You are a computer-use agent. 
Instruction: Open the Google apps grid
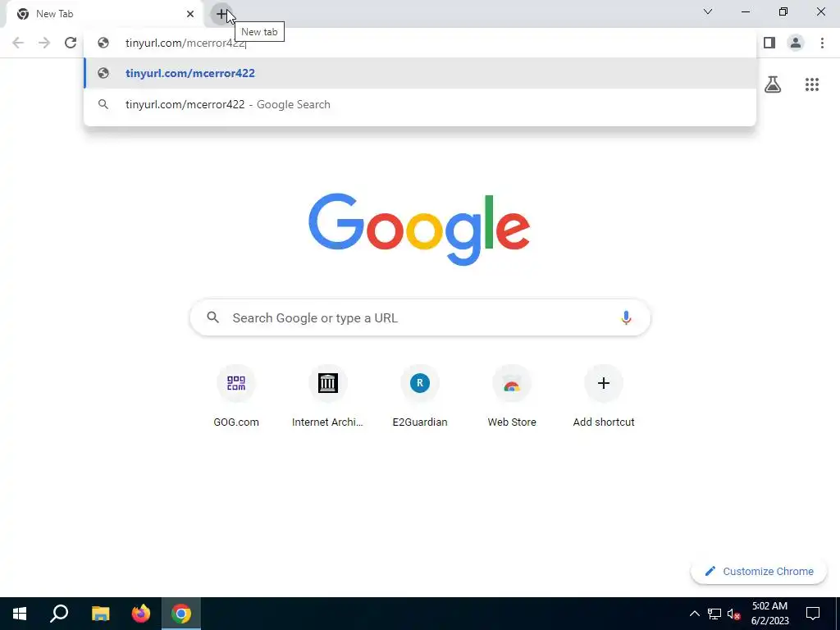(811, 84)
